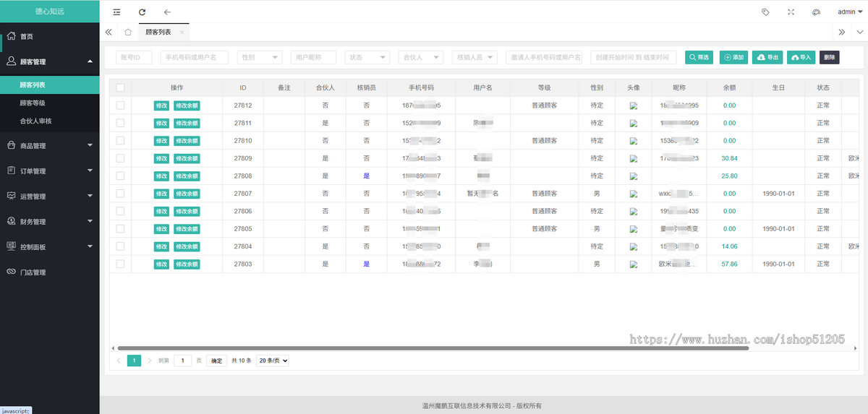868x414 pixels.
Task: Collapse the sidebar with the menu fold icon
Action: 117,12
